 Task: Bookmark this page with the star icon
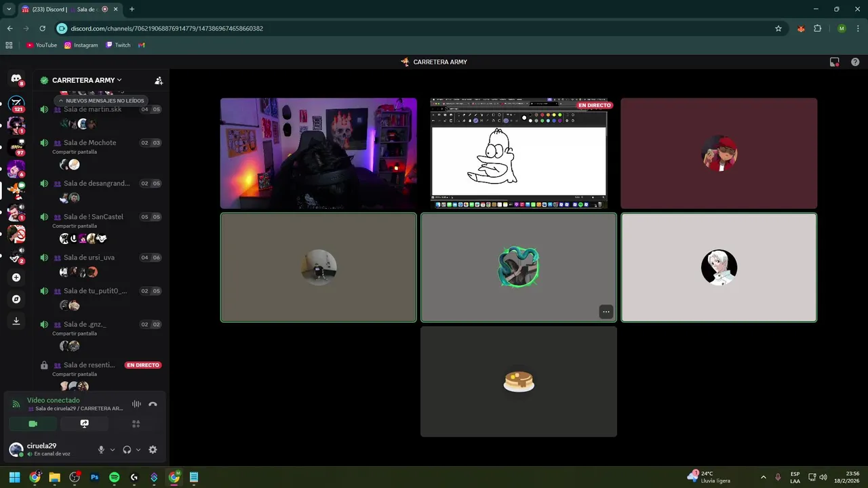(x=778, y=28)
